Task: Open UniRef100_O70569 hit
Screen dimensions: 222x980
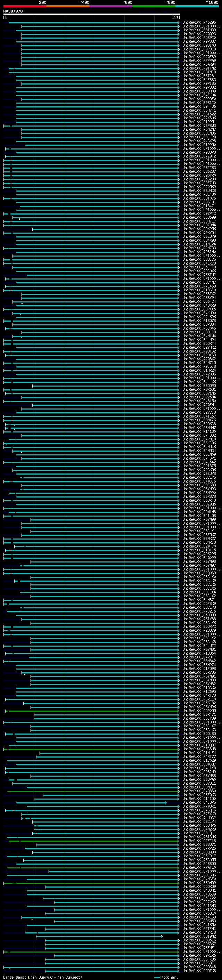Action: pos(199,187)
